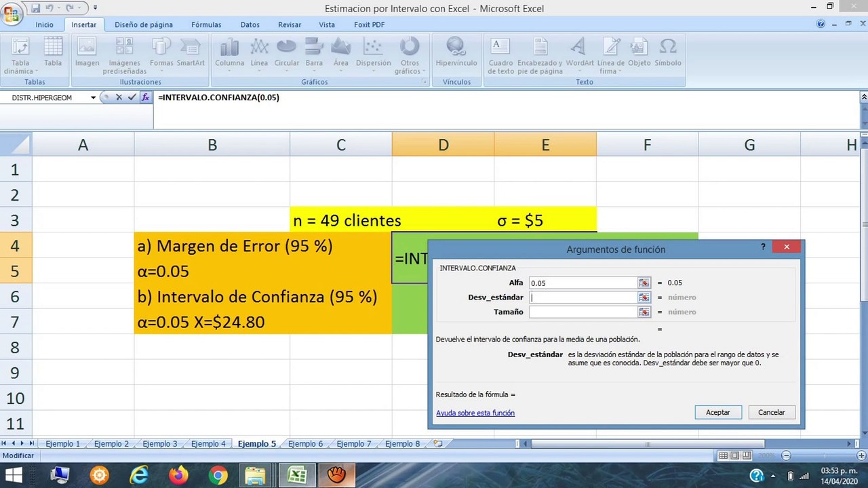Image resolution: width=868 pixels, height=488 pixels.
Task: Expand the Gráficos group dialog launcher
Action: coord(425,82)
